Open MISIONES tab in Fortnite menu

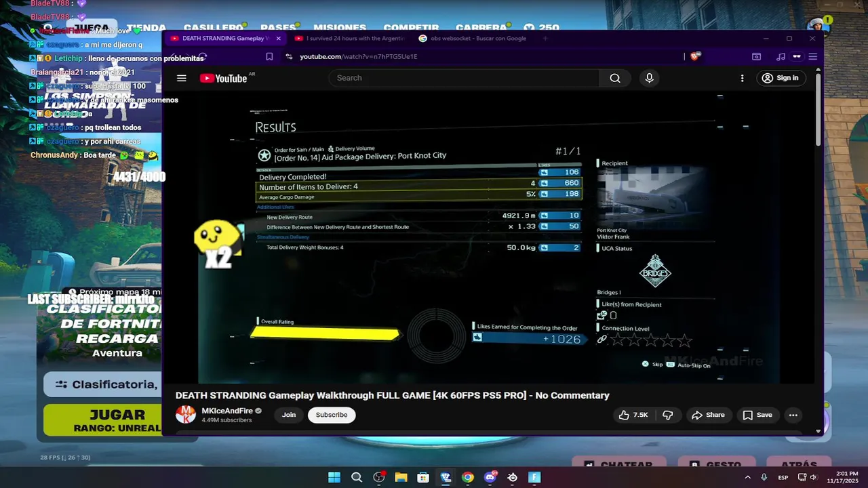pos(340,28)
